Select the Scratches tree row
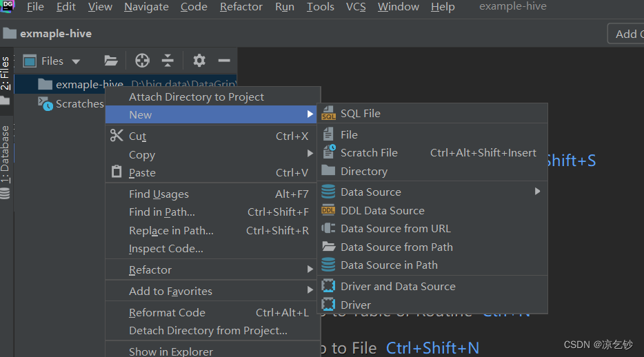Image resolution: width=644 pixels, height=357 pixels. click(x=60, y=104)
